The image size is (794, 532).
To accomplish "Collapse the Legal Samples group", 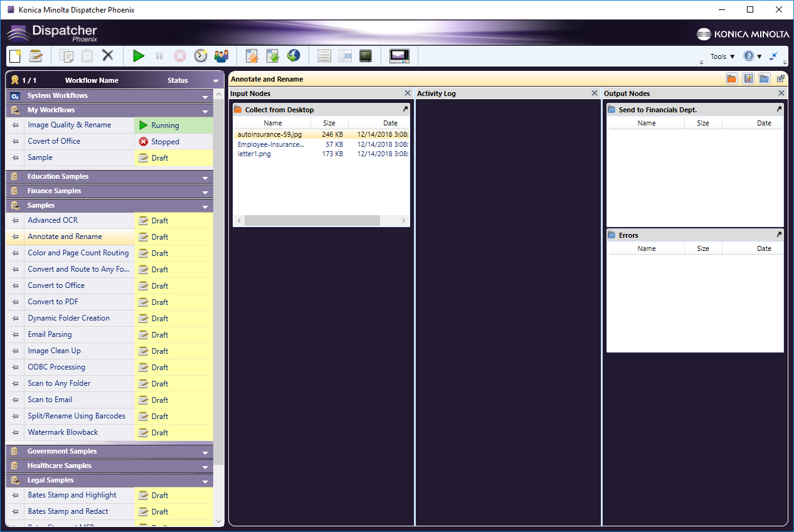I will pyautogui.click(x=205, y=481).
